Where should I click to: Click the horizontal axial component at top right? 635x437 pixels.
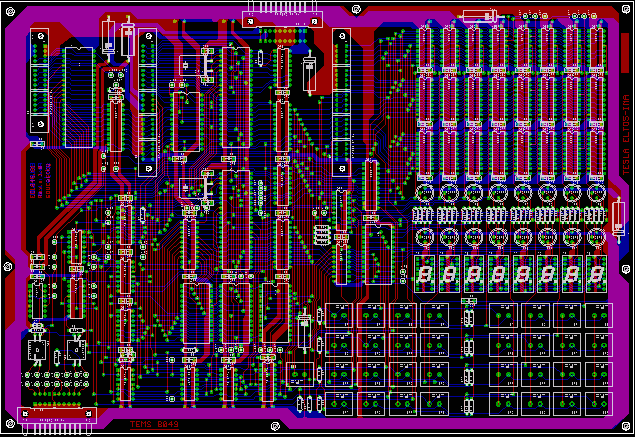[478, 15]
